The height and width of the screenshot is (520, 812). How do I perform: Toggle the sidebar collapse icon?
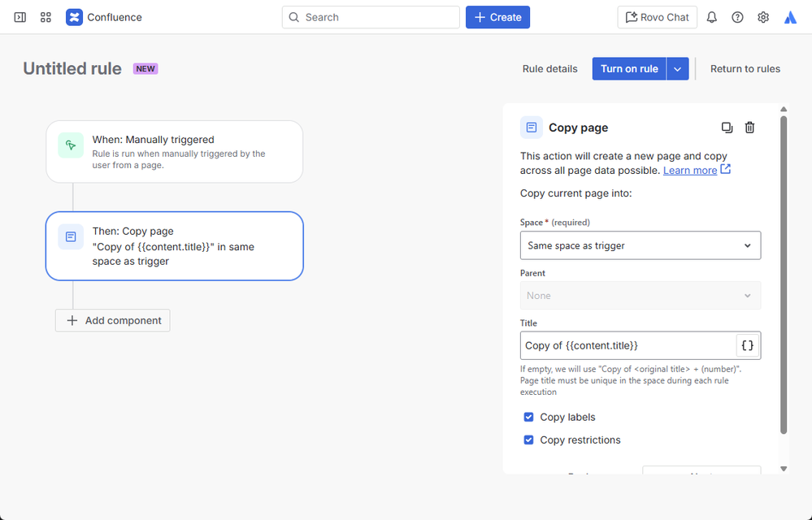[20, 17]
